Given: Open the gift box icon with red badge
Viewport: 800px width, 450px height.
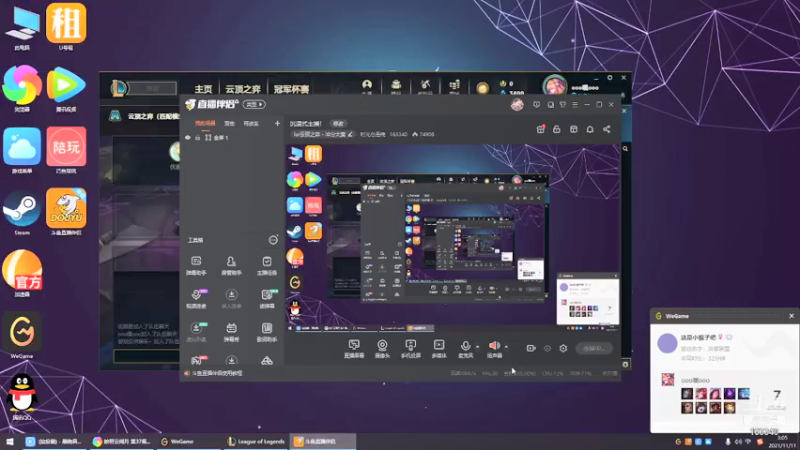Looking at the screenshot, I should click(x=541, y=130).
